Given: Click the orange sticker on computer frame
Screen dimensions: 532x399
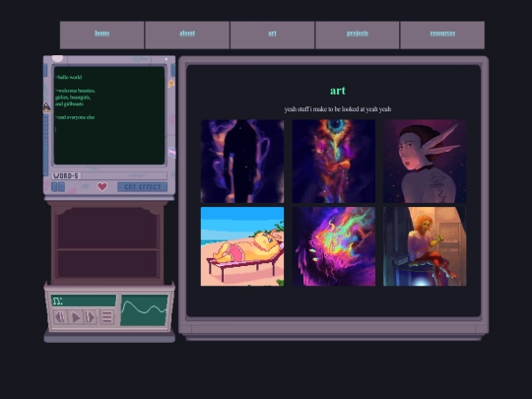Looking at the screenshot, I should click(x=171, y=84).
